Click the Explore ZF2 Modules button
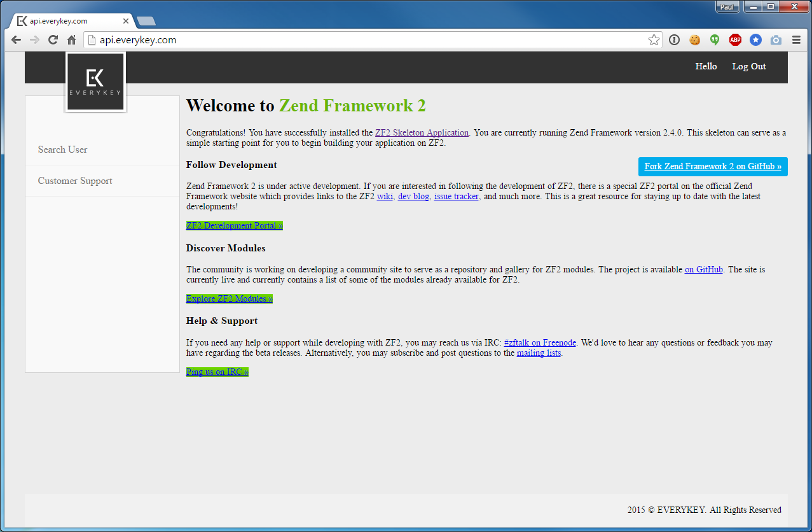This screenshot has width=812, height=532. [229, 298]
